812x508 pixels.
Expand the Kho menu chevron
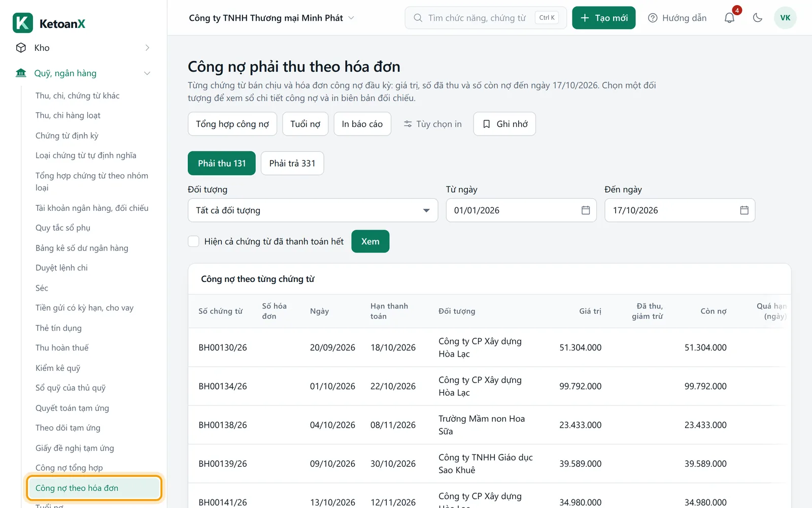point(147,48)
